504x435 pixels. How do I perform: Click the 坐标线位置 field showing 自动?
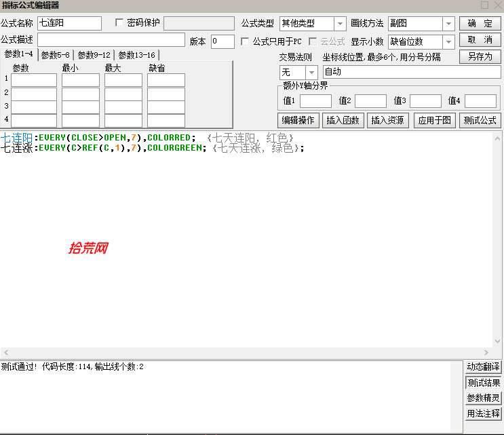pyautogui.click(x=412, y=72)
